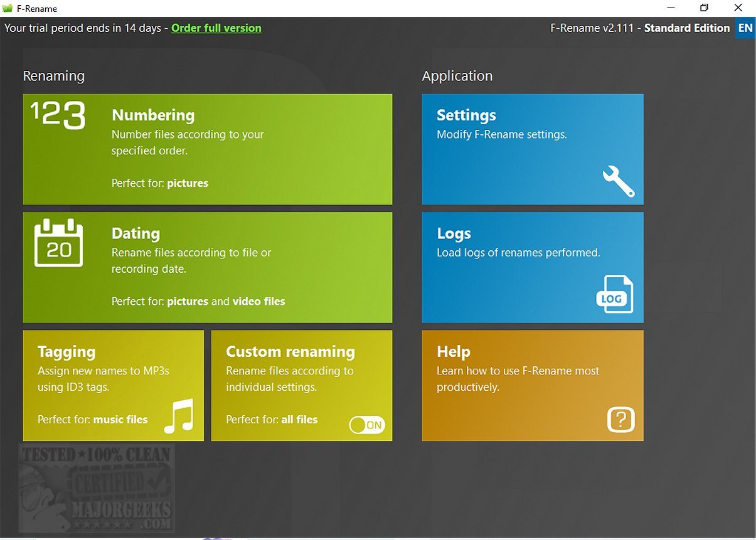Viewport: 756px width, 540px height.
Task: Select the Tagging tile title
Action: point(67,352)
